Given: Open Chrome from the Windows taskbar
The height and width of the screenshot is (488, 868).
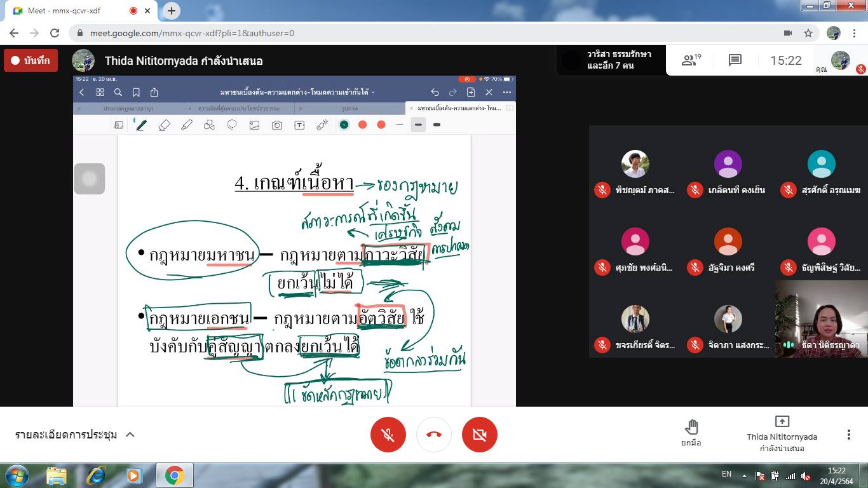Looking at the screenshot, I should click(x=174, y=475).
